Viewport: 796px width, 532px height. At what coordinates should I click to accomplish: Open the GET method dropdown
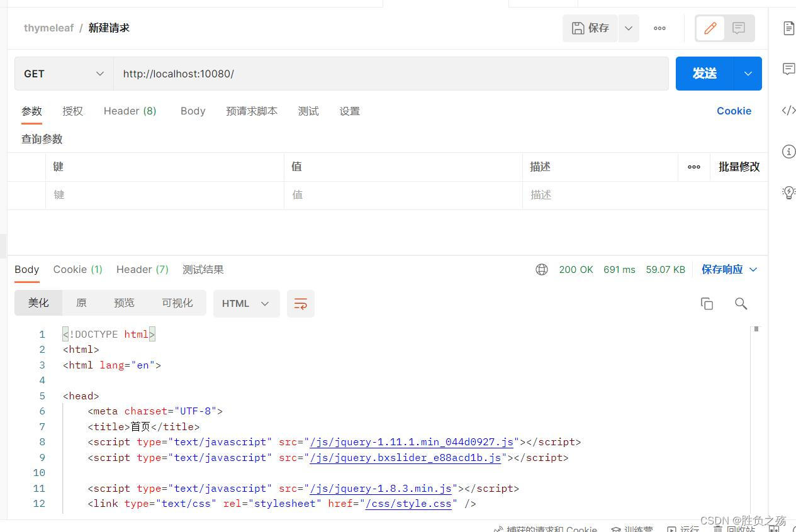click(64, 74)
